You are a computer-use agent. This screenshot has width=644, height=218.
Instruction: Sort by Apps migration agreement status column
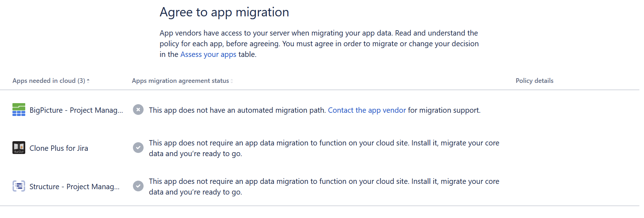point(182,81)
